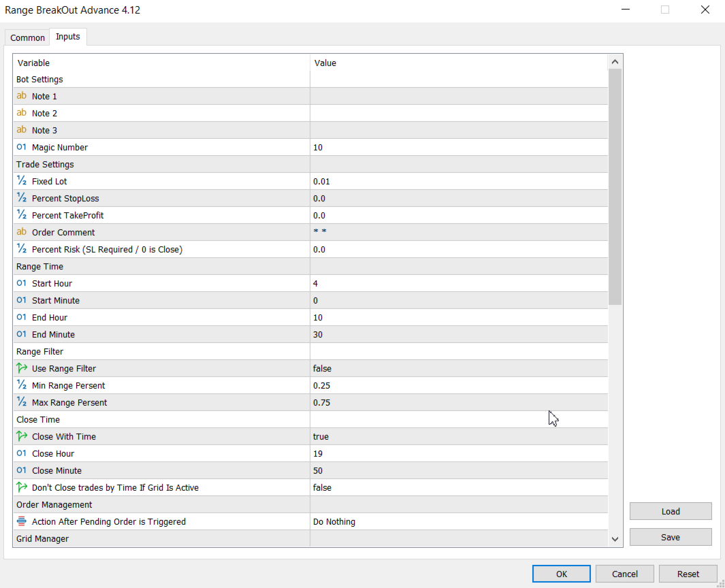
Task: Click the Magic Number integer type icon
Action: tap(21, 147)
